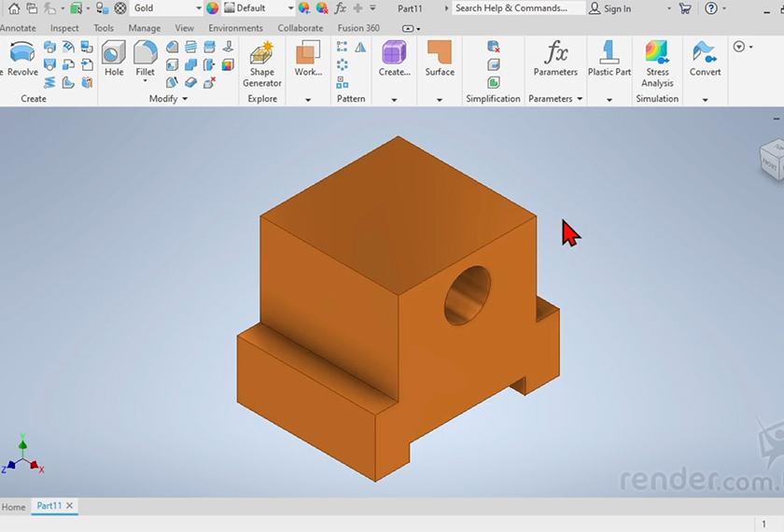
Task: Expand the Modify panel dropdown
Action: [x=185, y=99]
